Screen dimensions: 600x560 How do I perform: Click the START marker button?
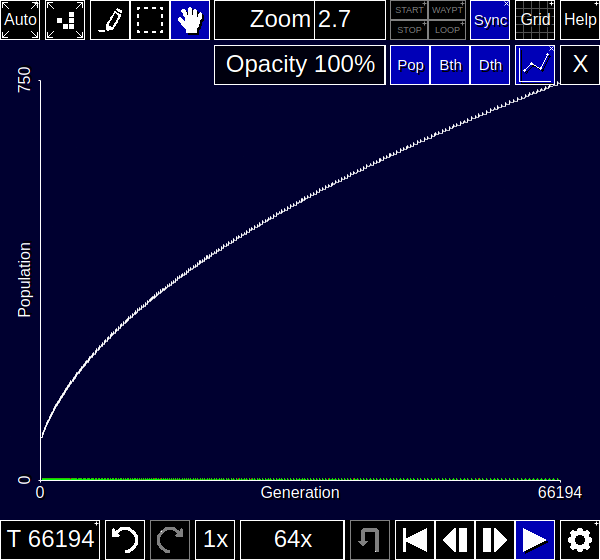(x=409, y=10)
